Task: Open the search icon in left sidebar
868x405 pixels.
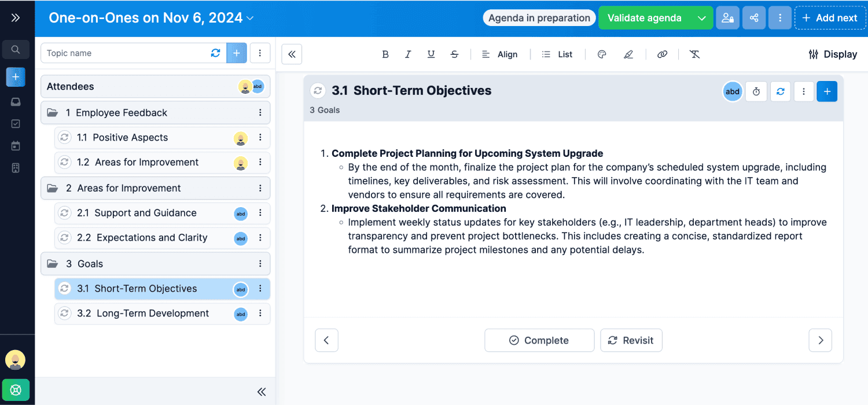Action: [x=16, y=50]
